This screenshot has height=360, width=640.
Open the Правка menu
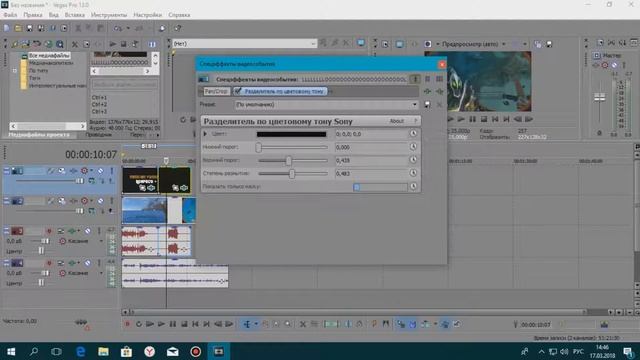point(33,15)
